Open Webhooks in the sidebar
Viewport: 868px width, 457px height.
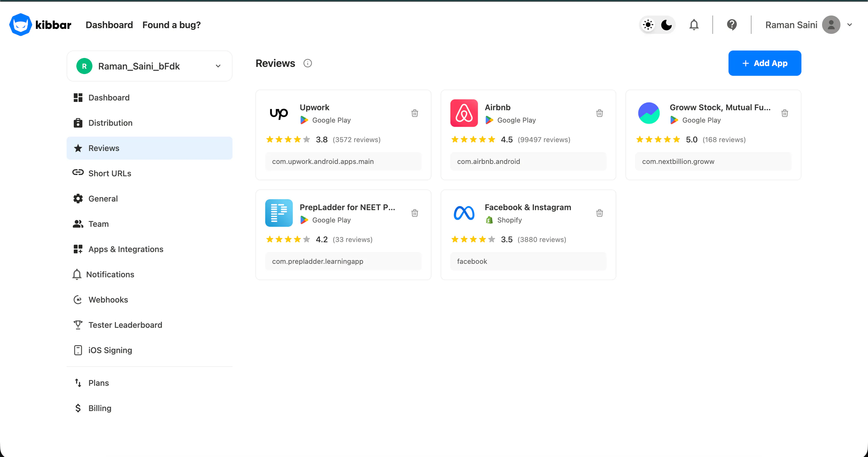149,300
